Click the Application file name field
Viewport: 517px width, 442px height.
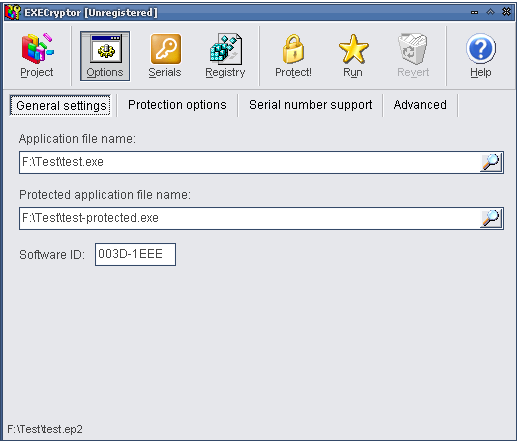click(x=249, y=162)
